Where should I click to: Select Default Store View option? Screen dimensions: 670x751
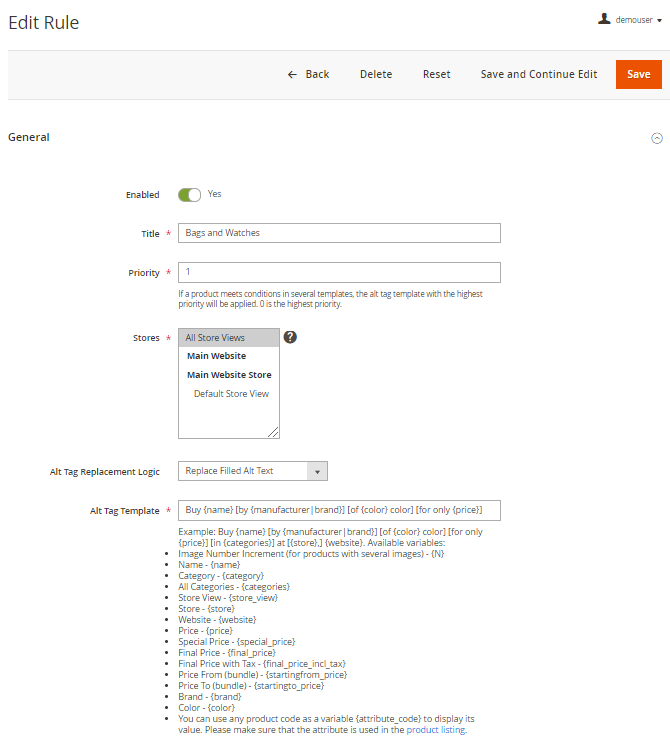[x=231, y=394]
